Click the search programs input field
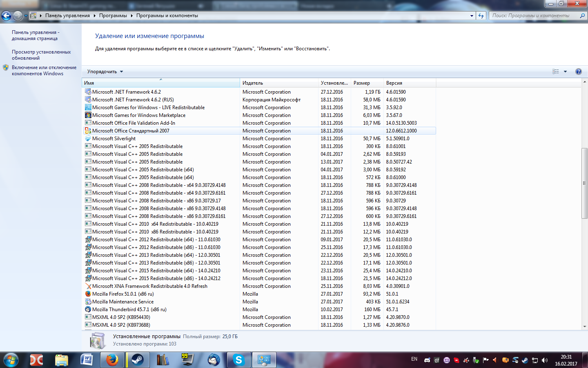This screenshot has height=368, width=588. point(535,16)
